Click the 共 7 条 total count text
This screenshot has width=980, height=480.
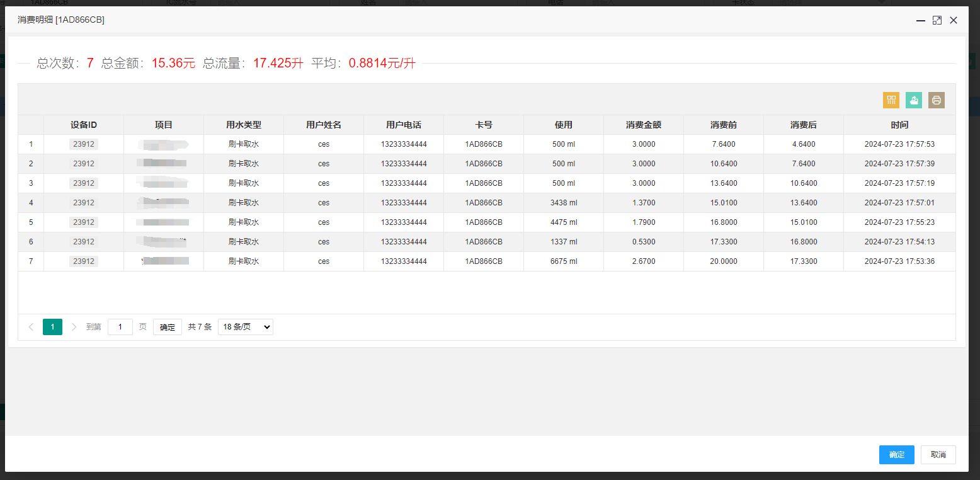coord(200,327)
